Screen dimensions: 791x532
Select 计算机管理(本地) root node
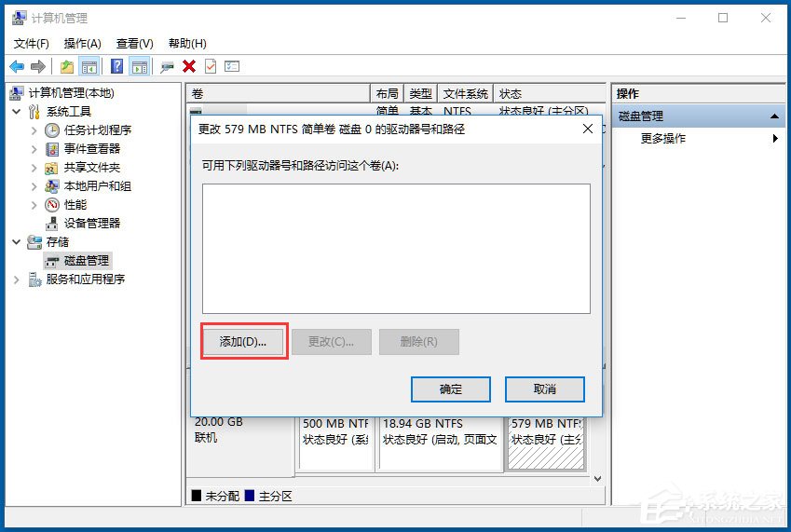[x=71, y=93]
